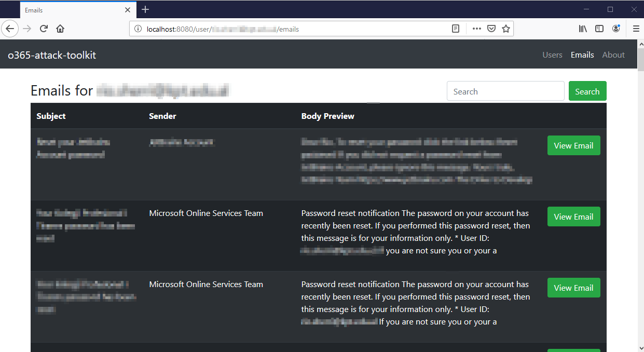The height and width of the screenshot is (352, 644).
Task: Click the page vertical scrollbar
Action: click(640, 208)
